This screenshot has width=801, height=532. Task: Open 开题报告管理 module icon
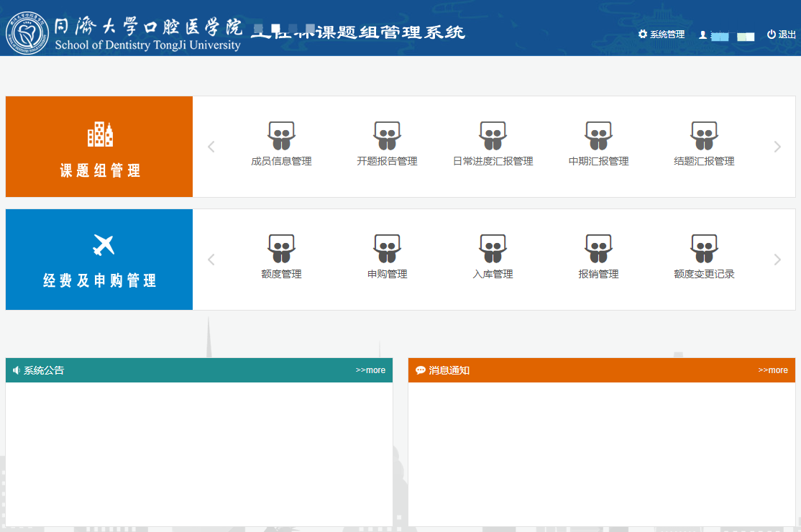[387, 137]
